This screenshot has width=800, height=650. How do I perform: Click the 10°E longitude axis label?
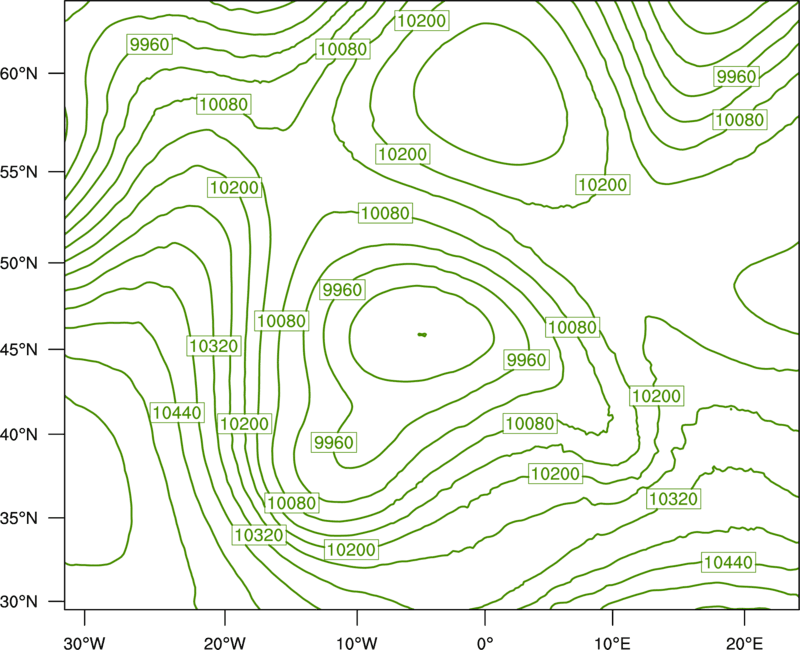point(611,642)
